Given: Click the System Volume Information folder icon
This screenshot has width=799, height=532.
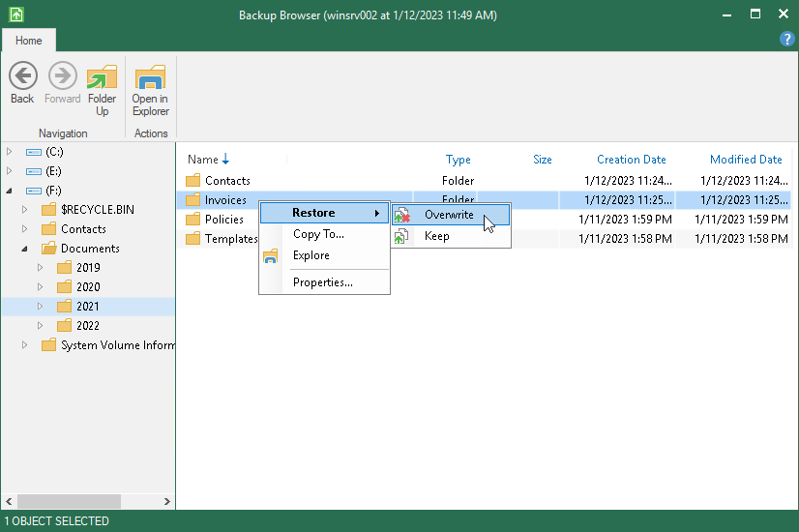Looking at the screenshot, I should point(49,345).
